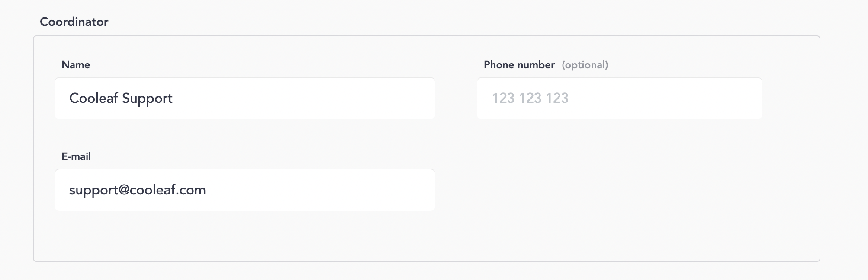This screenshot has width=868, height=280.
Task: Click the "(optional)" hint text
Action: 585,65
